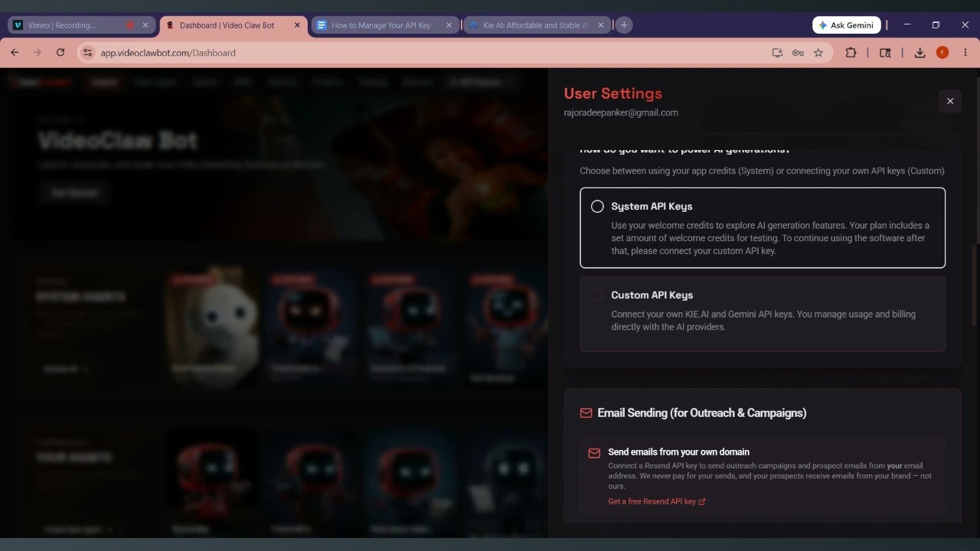The image size is (980, 551).
Task: Click the rajoradeepanker@gmail.com email text
Action: [621, 112]
